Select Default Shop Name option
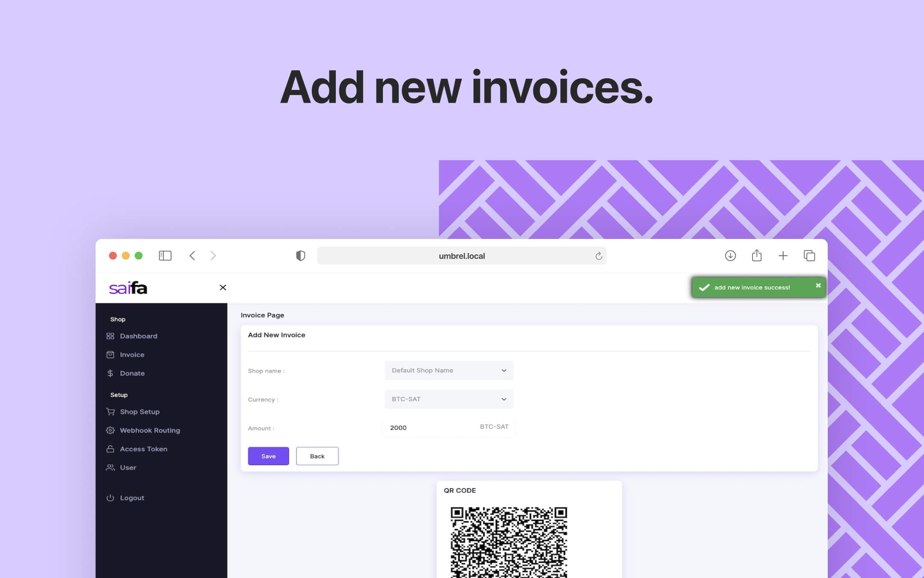Viewport: 924px width, 578px height. 448,370
